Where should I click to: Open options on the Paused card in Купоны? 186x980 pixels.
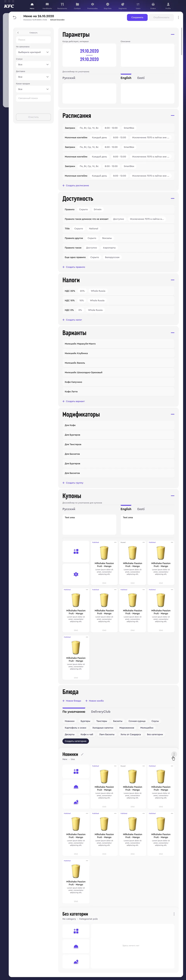144,542
